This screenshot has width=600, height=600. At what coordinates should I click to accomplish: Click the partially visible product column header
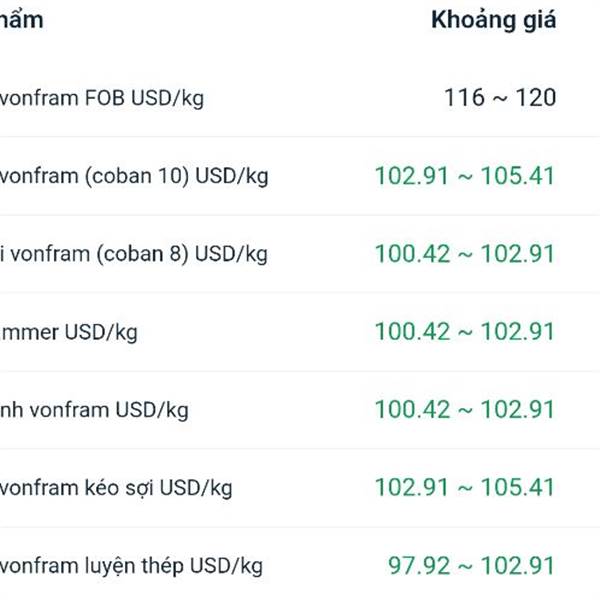[x=21, y=19]
